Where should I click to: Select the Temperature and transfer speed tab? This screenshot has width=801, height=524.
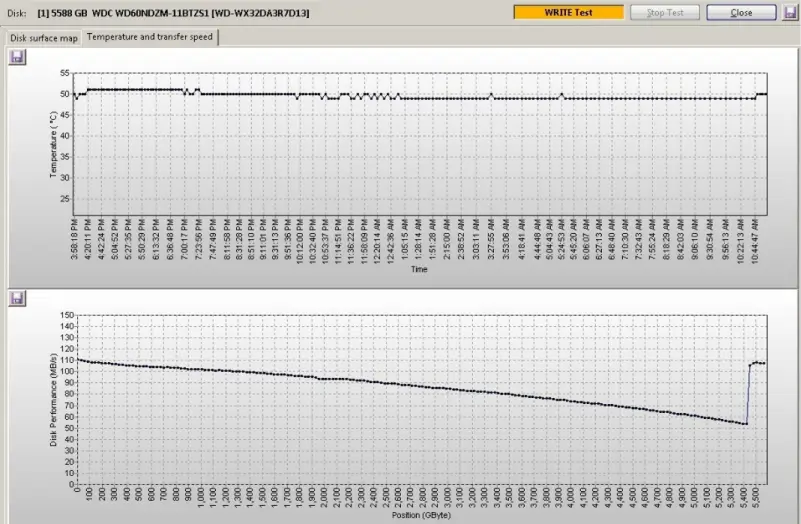[x=150, y=37]
